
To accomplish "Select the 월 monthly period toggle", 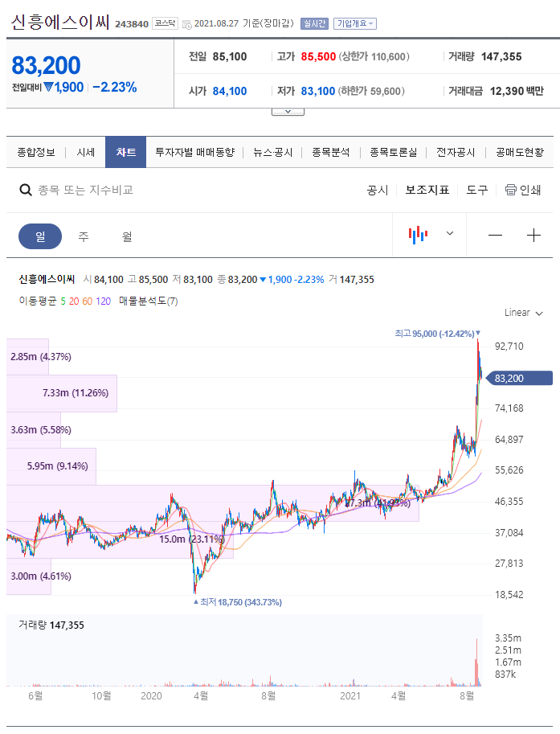I will tap(127, 236).
